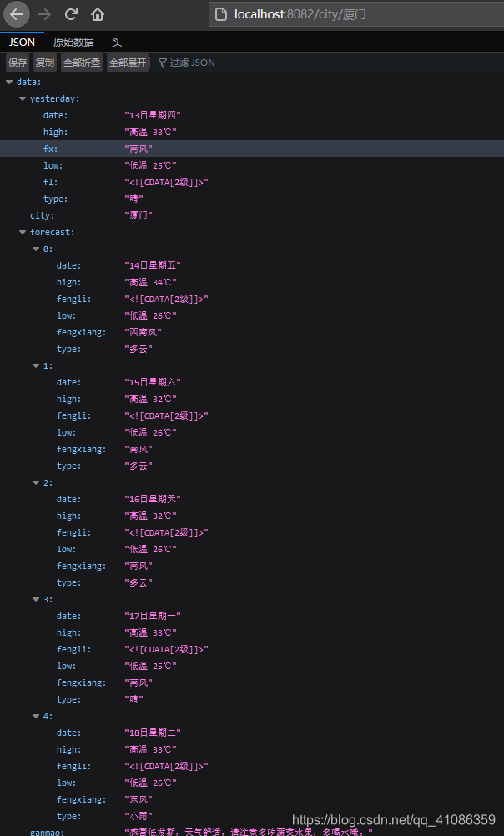
Task: Click the forward navigation arrow
Action: (x=43, y=14)
